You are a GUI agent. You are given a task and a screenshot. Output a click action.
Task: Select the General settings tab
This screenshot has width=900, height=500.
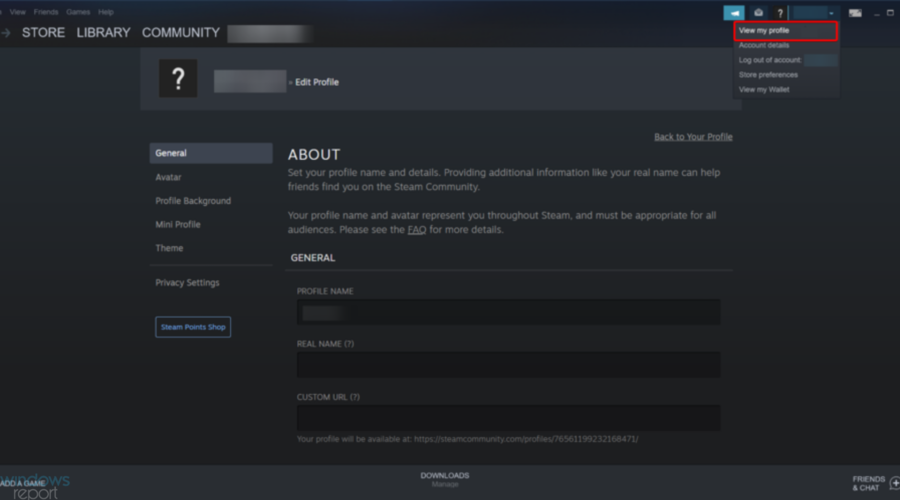[211, 153]
